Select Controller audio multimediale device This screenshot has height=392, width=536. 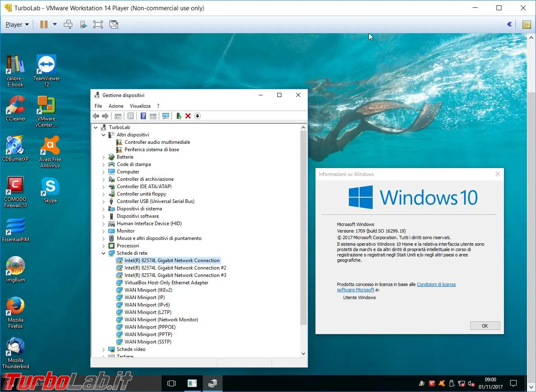tap(157, 142)
